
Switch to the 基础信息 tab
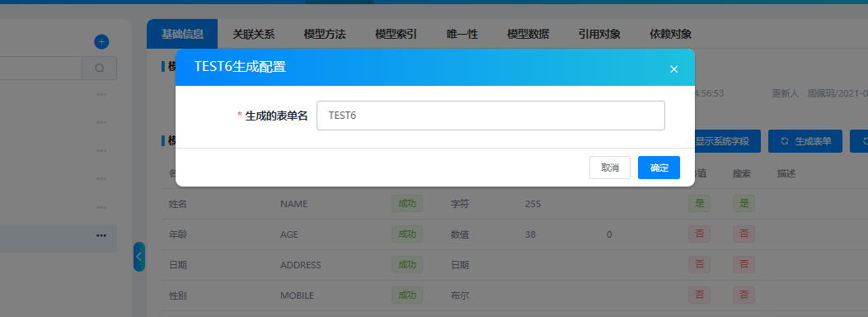pos(182,34)
